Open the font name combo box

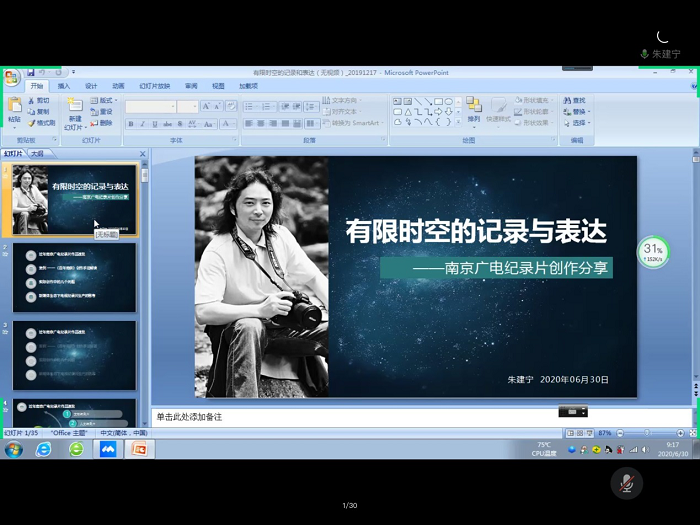[150, 106]
